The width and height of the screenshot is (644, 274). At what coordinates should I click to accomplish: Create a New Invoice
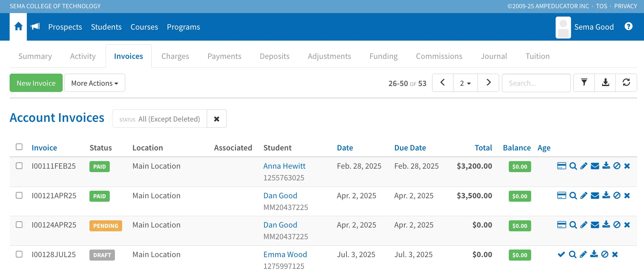click(36, 83)
